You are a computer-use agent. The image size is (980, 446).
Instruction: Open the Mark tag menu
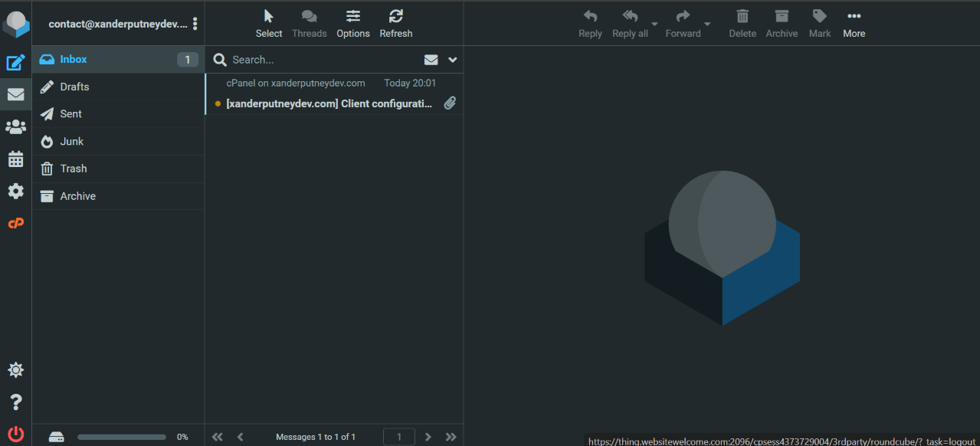coord(820,24)
